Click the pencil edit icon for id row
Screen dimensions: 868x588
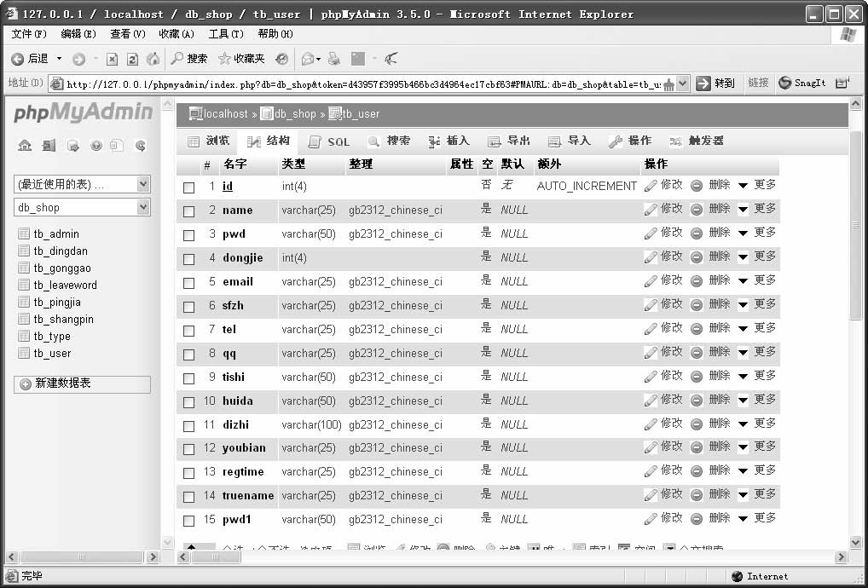tap(651, 186)
